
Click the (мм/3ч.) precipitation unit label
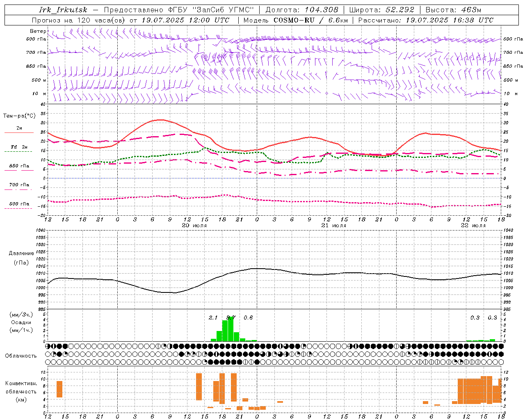pyautogui.click(x=21, y=315)
